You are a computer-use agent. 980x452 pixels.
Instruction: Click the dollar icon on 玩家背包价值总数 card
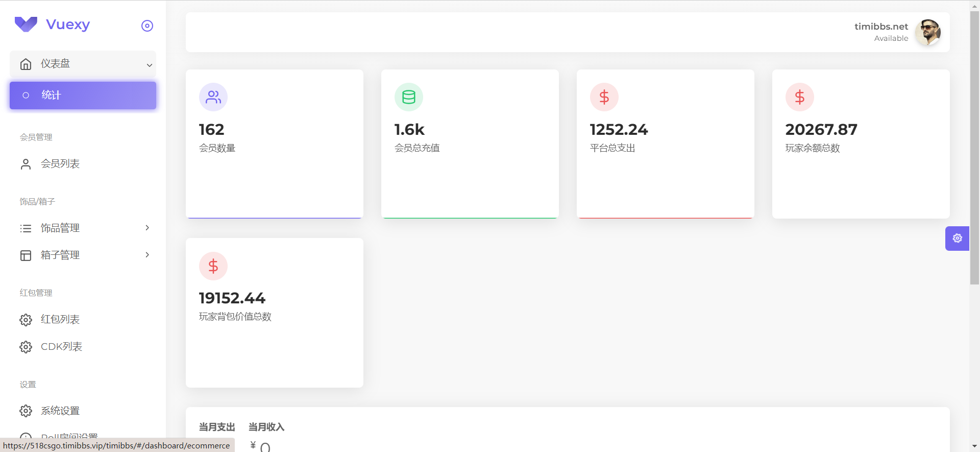[x=213, y=266]
